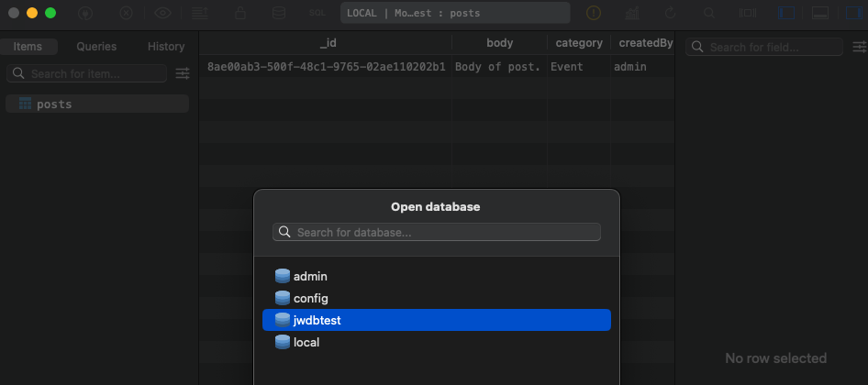The height and width of the screenshot is (385, 868).
Task: Select the jwdbtest database
Action: pyautogui.click(x=436, y=320)
